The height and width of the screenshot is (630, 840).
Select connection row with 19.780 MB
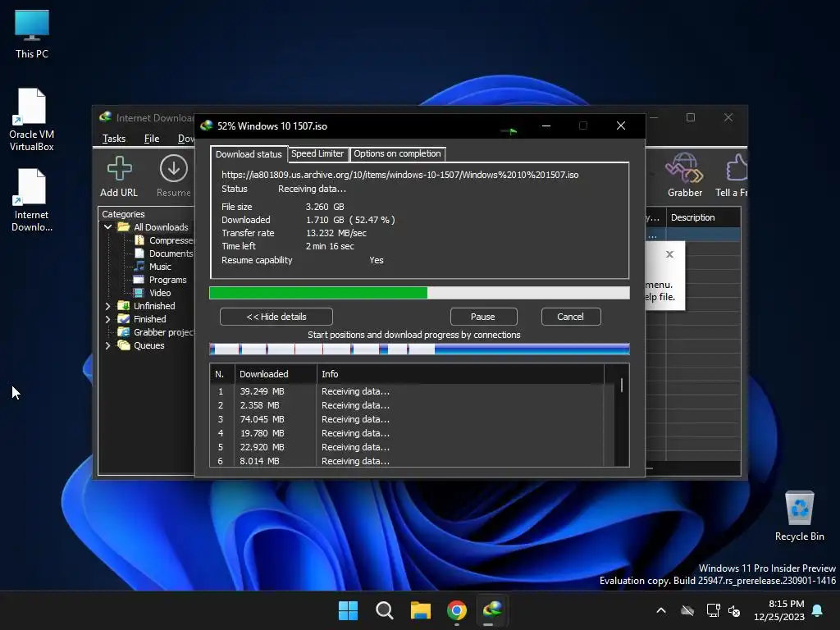click(x=413, y=433)
